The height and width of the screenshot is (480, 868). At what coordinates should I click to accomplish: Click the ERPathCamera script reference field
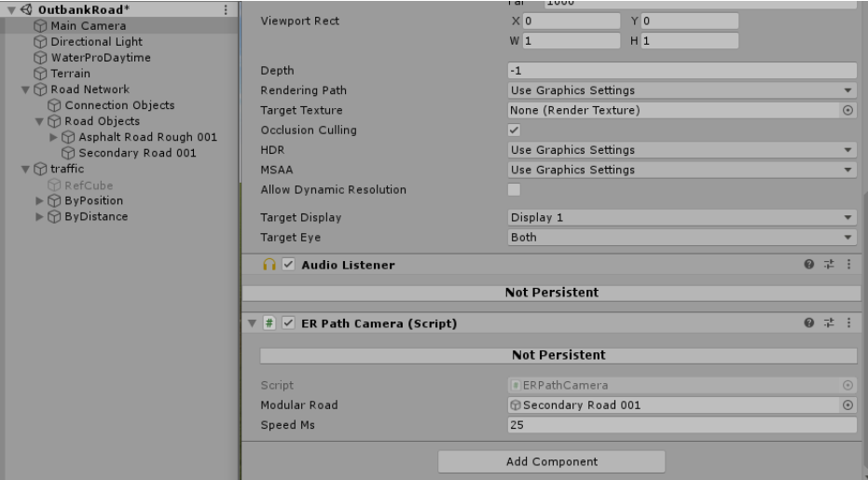(671, 385)
